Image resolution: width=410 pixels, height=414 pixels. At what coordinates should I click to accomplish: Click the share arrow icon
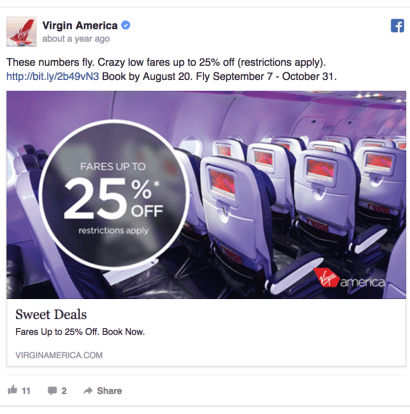coord(88,390)
